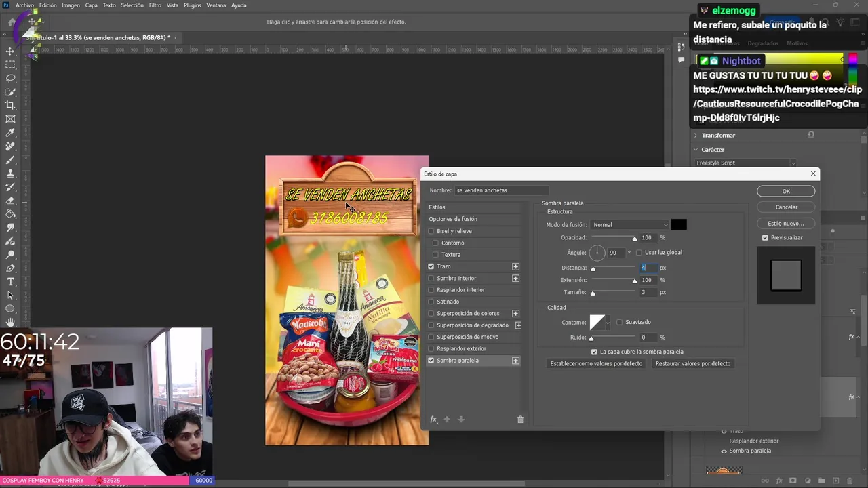868x488 pixels.
Task: Select the Clone Stamp tool
Action: click(10, 174)
